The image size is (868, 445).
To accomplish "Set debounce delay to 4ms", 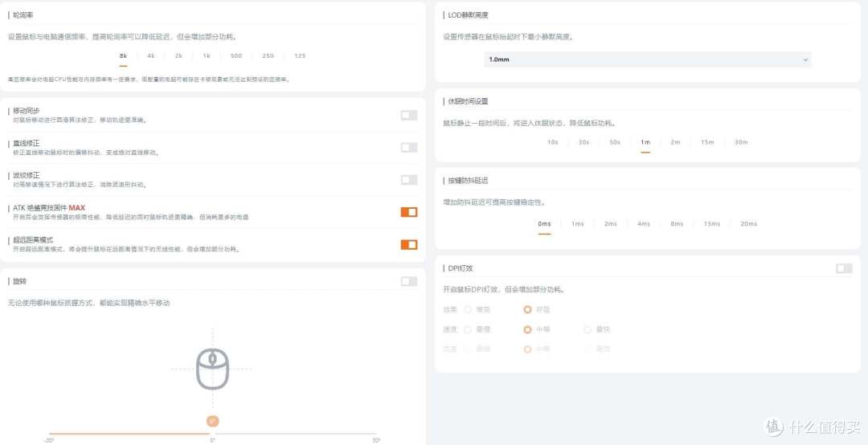I will [643, 223].
